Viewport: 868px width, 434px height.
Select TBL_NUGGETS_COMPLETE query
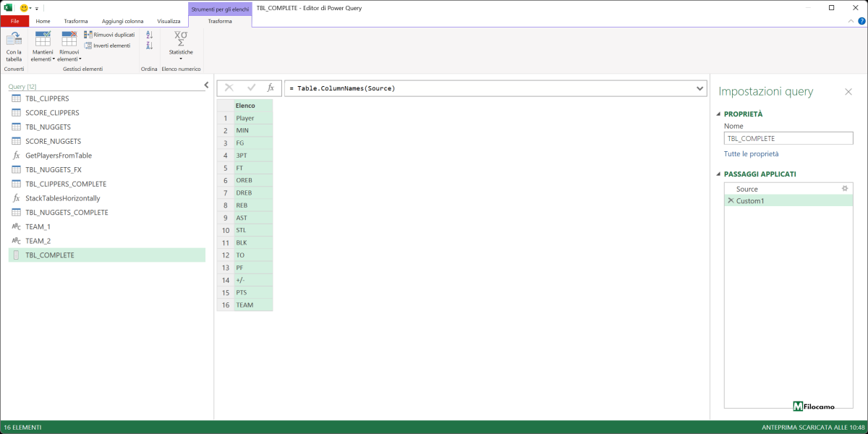107,213
